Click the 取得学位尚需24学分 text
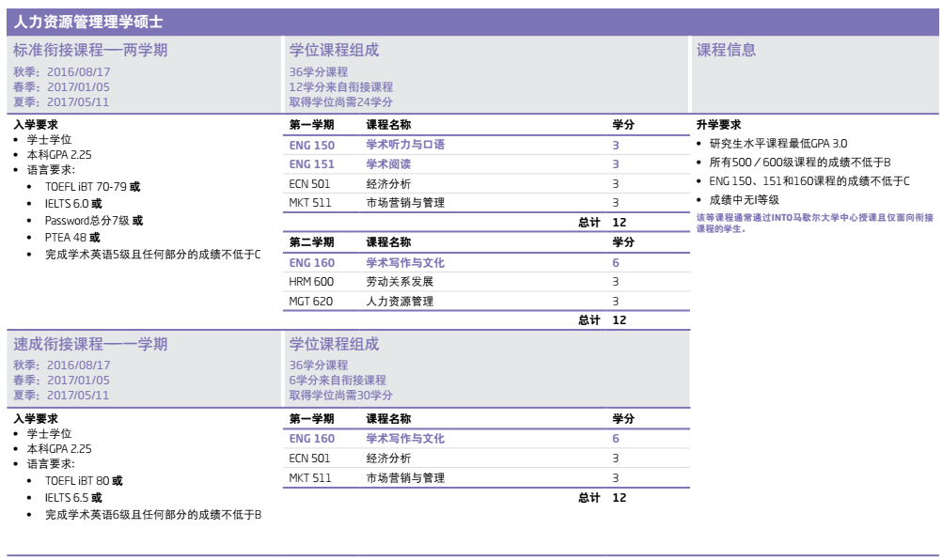This screenshot has height=560, width=942. point(340,102)
